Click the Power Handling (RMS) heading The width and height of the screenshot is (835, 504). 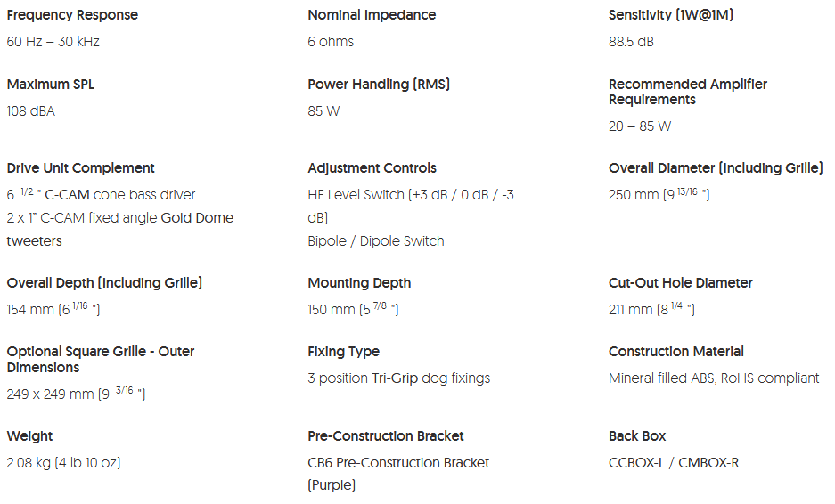[379, 85]
